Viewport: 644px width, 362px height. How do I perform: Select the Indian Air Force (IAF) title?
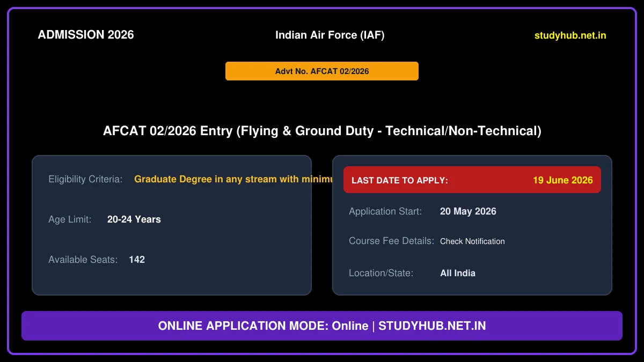330,35
